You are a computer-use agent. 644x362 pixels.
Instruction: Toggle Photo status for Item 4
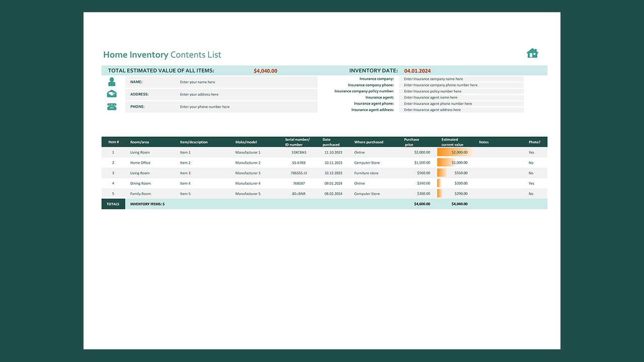point(531,183)
